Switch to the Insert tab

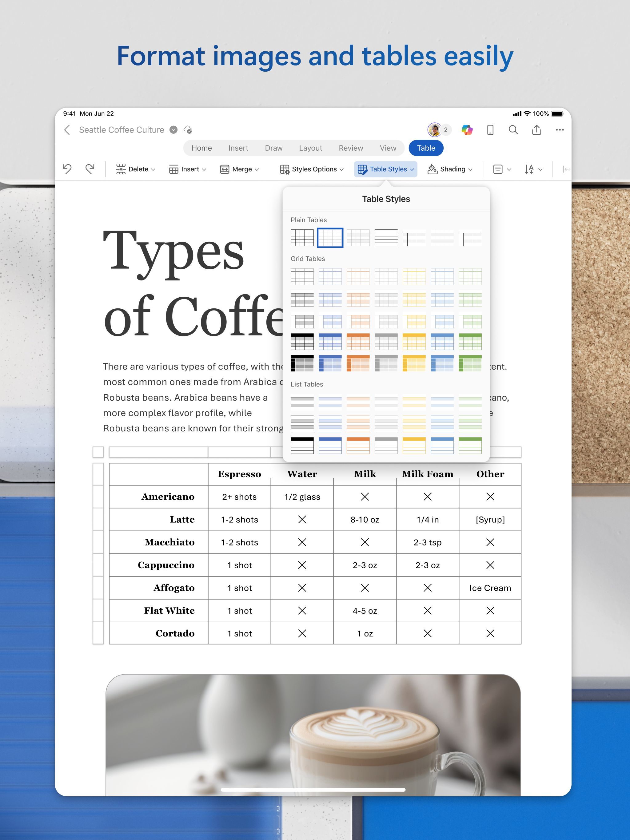point(238,148)
